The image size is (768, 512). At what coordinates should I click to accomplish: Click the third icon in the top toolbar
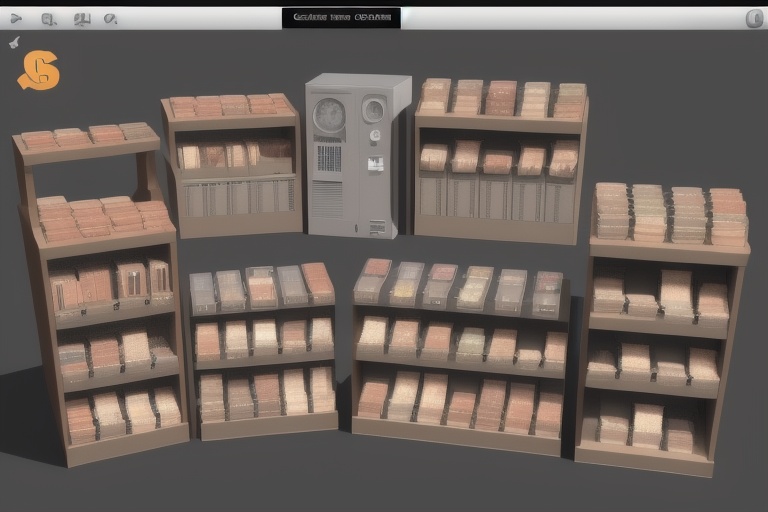click(x=82, y=18)
